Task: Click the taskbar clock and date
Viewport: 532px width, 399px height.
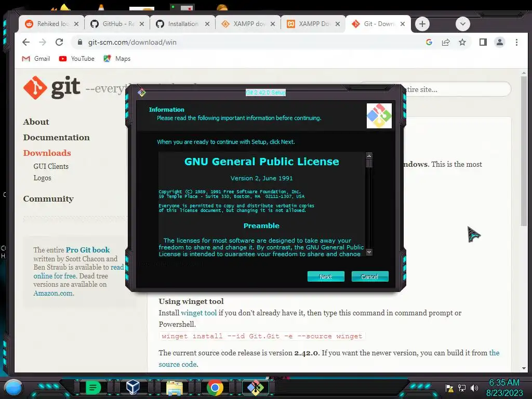Action: point(504,388)
